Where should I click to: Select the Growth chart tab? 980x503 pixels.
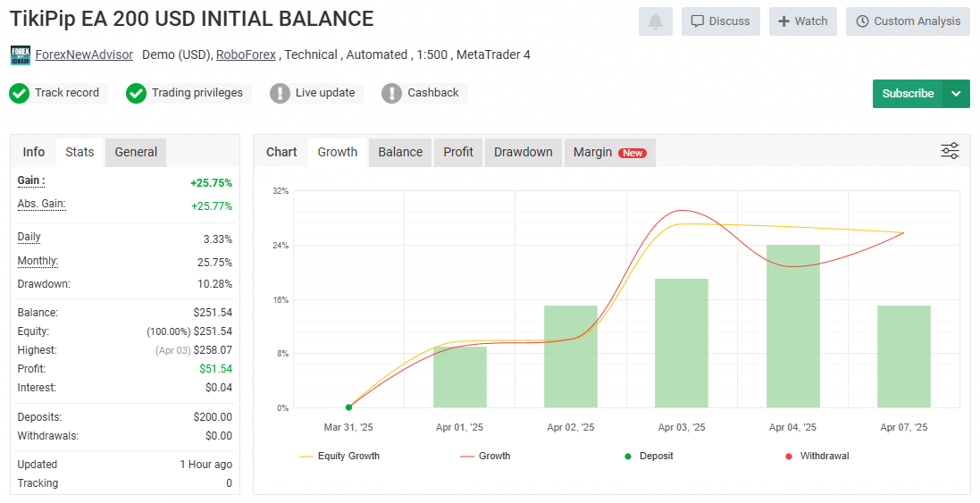(338, 152)
